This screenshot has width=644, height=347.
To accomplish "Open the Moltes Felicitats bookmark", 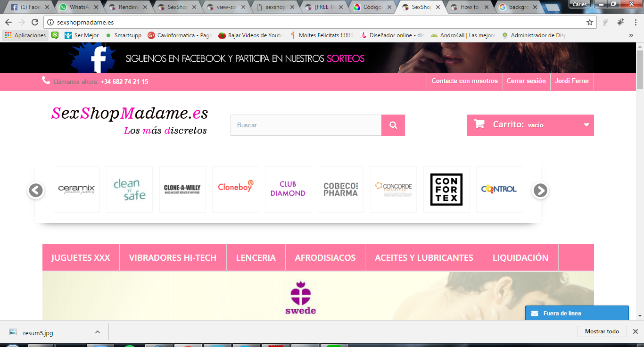I will [x=322, y=35].
